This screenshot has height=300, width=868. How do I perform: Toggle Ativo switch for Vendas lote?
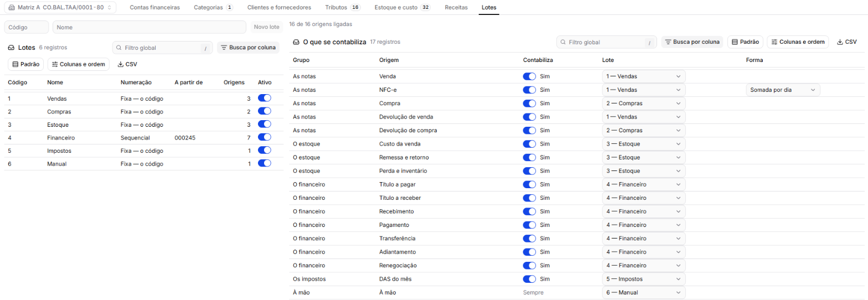point(264,98)
